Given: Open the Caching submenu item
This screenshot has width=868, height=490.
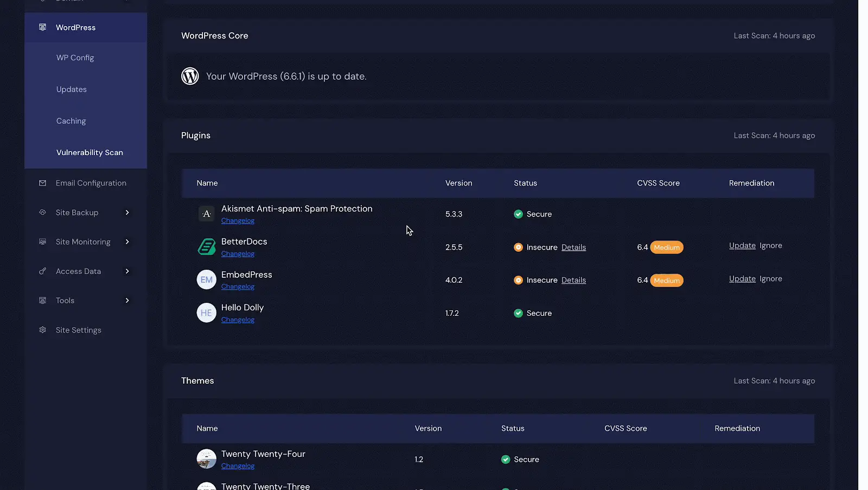Looking at the screenshot, I should [x=71, y=120].
